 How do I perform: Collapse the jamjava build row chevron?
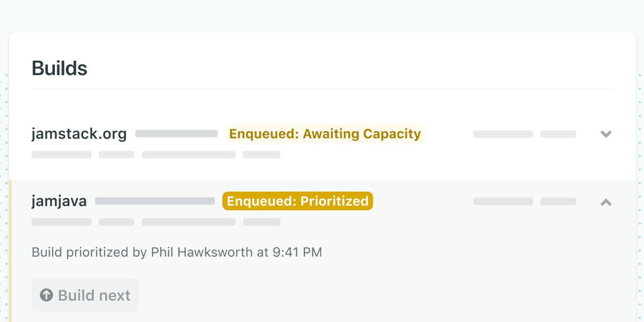click(x=606, y=202)
